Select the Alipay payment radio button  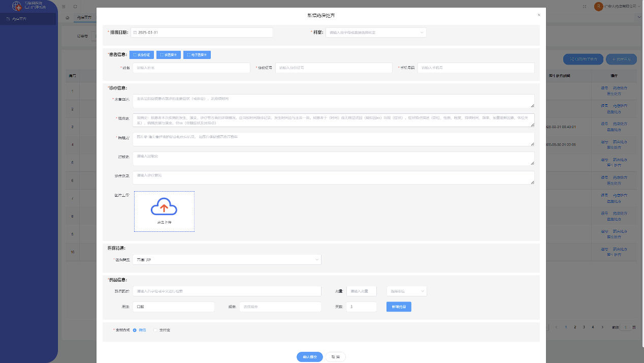point(155,330)
